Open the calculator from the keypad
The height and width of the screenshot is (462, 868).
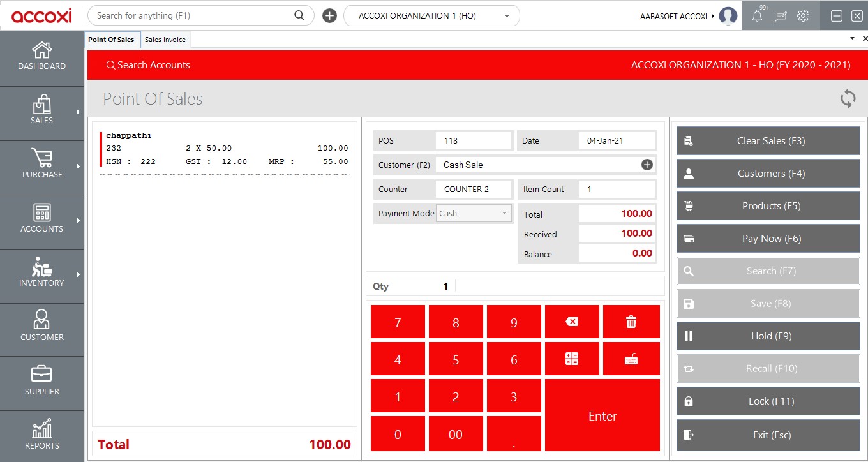tap(572, 359)
